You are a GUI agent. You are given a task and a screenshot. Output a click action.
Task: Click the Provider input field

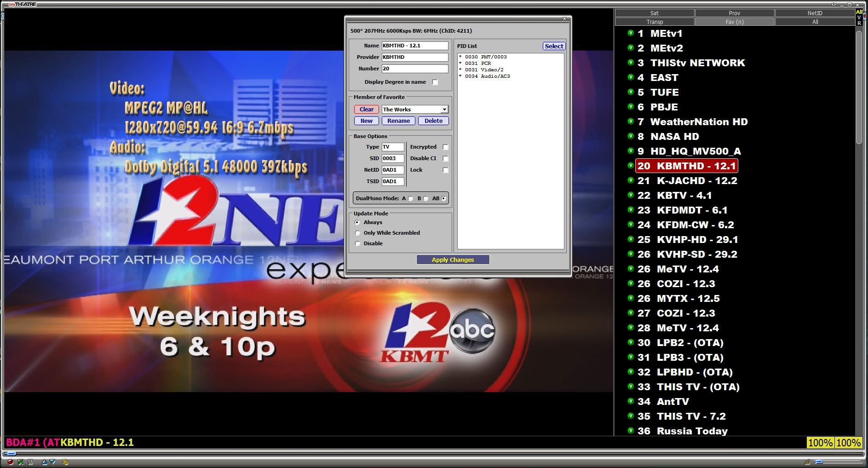pyautogui.click(x=415, y=57)
